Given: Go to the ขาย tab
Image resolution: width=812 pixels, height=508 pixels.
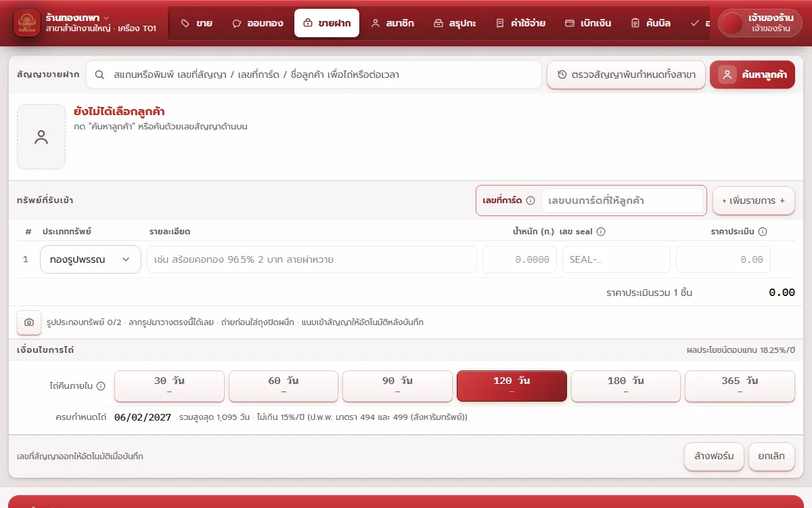Looking at the screenshot, I should click(197, 23).
